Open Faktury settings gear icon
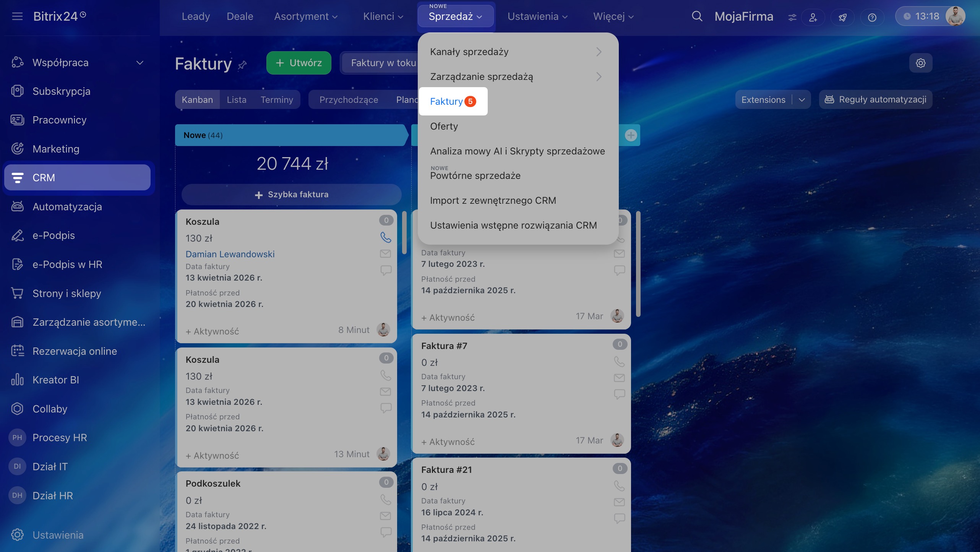Screen dimensions: 980x552 (920, 63)
